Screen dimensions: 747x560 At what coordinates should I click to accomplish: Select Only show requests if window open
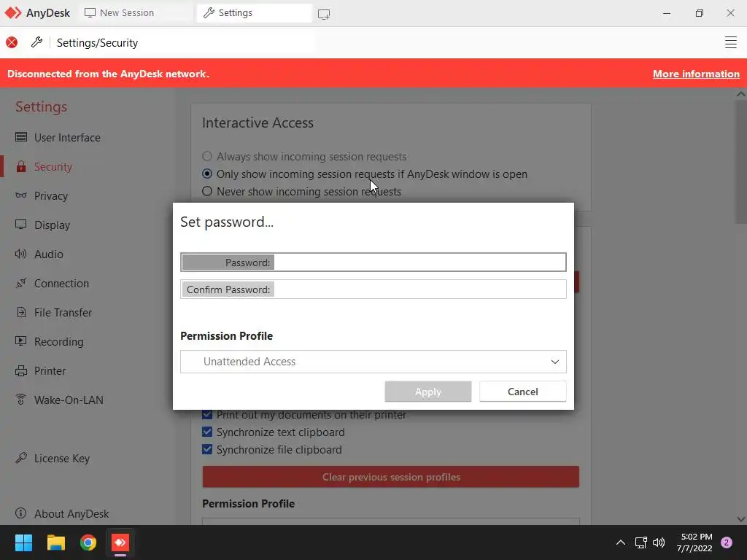pyautogui.click(x=206, y=174)
